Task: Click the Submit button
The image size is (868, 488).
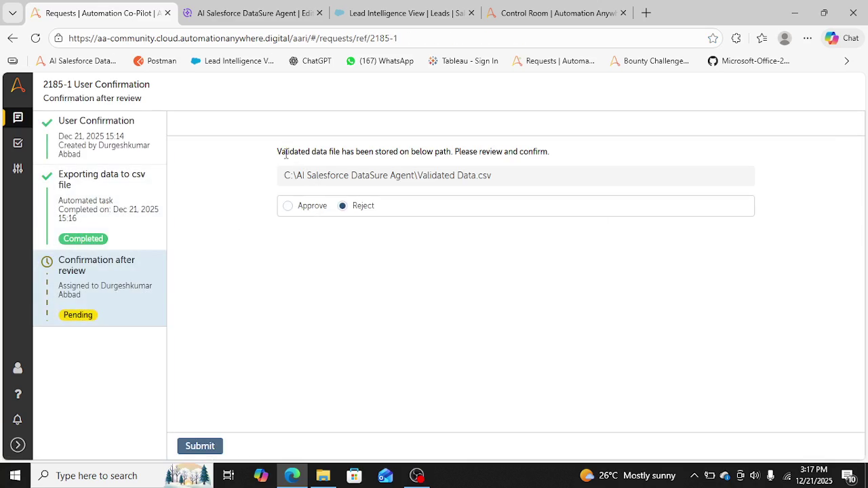Action: click(200, 446)
